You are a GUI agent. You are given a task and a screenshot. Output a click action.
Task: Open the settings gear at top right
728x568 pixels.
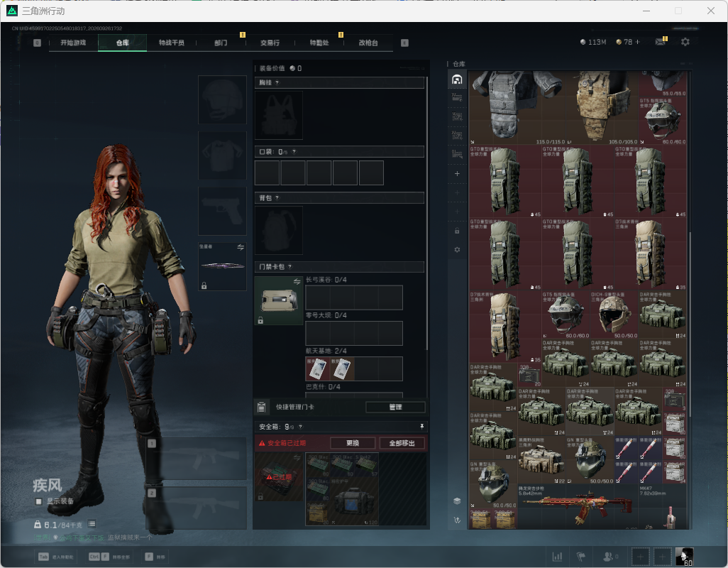(x=685, y=42)
